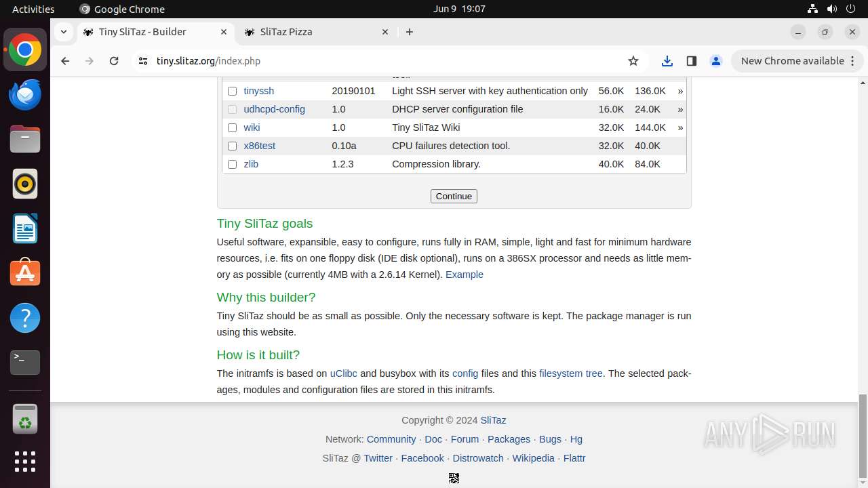Switch to the SliTaz Pizza tab
868x488 pixels.
click(317, 32)
